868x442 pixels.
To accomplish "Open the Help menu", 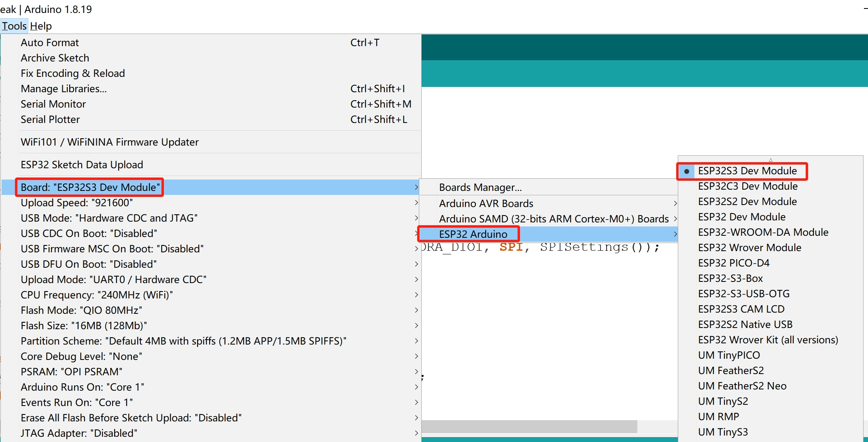I will coord(41,26).
